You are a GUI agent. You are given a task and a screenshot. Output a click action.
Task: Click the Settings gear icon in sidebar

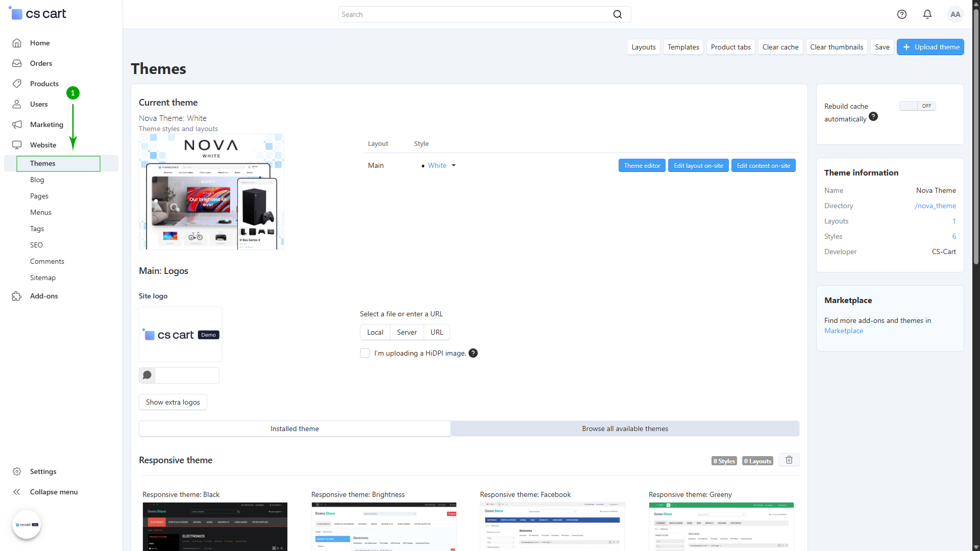[17, 471]
